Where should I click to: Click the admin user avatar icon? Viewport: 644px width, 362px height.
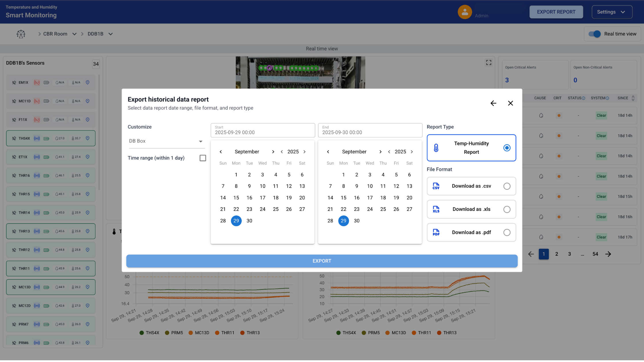[465, 12]
